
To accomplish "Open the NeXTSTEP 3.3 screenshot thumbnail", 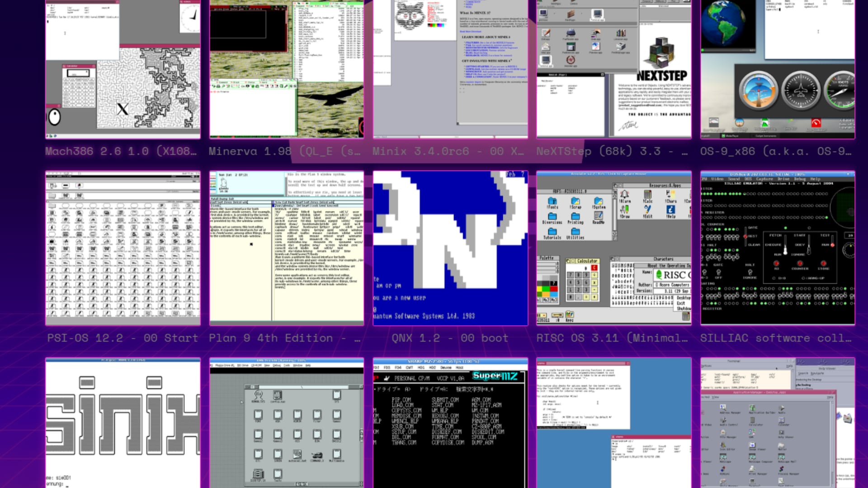I will pos(614,69).
